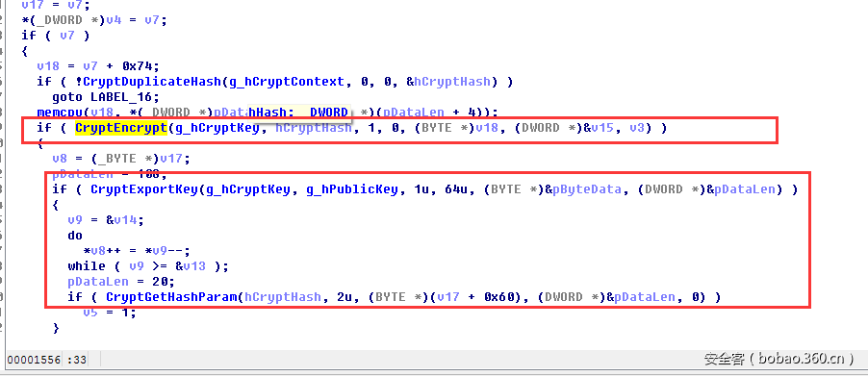The image size is (868, 376).
Task: Click &v13 in the while condition
Action: (x=191, y=266)
